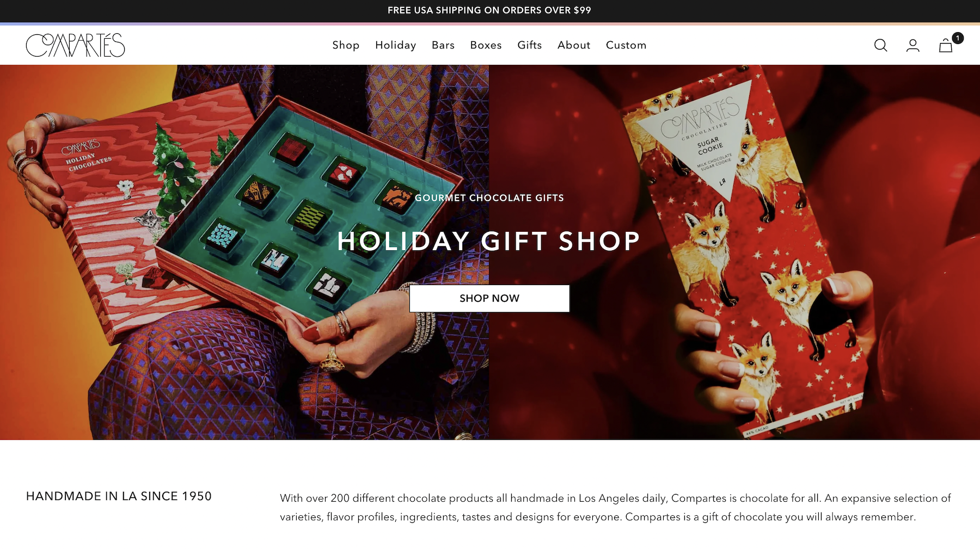The image size is (980, 549).
Task: Click the Compartes description paragraph
Action: pyautogui.click(x=615, y=507)
